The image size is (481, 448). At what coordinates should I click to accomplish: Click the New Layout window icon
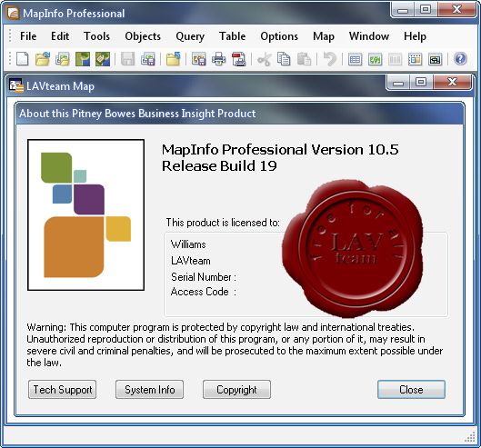pyautogui.click(x=415, y=58)
